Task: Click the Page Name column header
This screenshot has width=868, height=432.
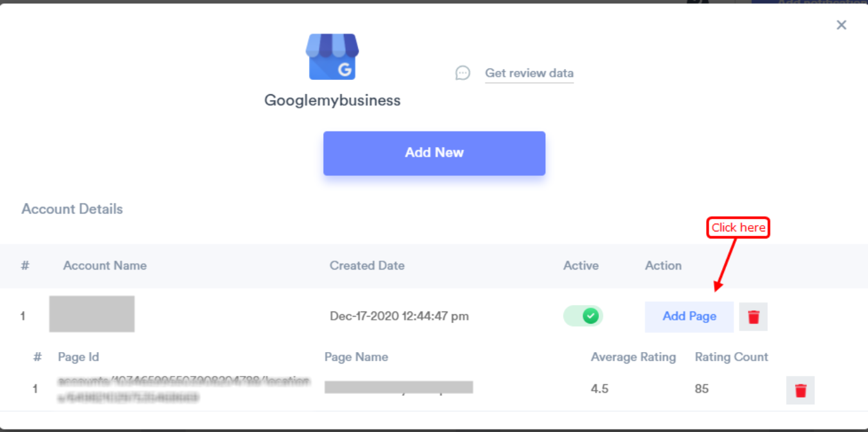Action: tap(356, 357)
